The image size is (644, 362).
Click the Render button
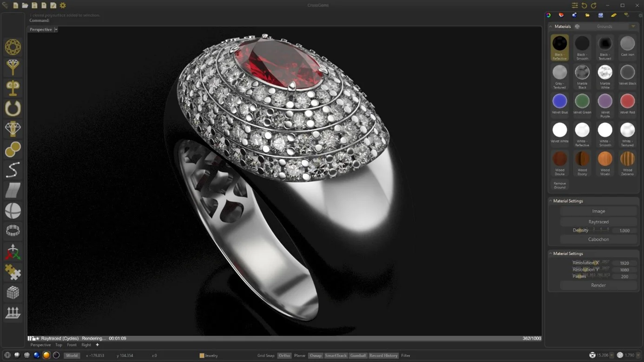pos(598,285)
